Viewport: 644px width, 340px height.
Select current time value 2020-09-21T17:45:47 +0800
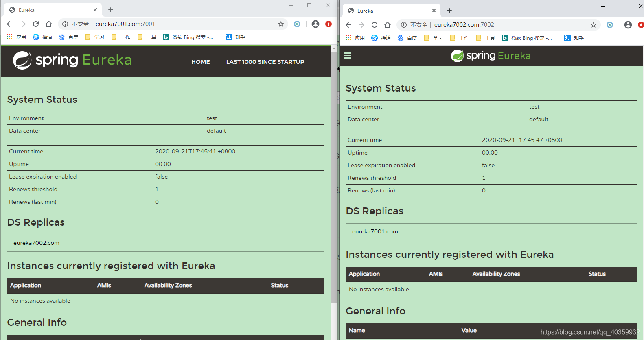click(x=522, y=140)
